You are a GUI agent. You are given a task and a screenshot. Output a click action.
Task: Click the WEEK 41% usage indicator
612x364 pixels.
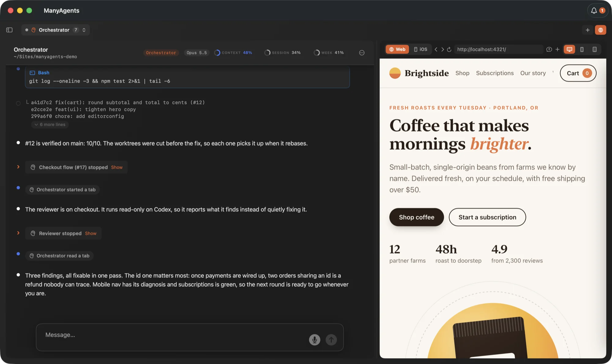pyautogui.click(x=329, y=53)
